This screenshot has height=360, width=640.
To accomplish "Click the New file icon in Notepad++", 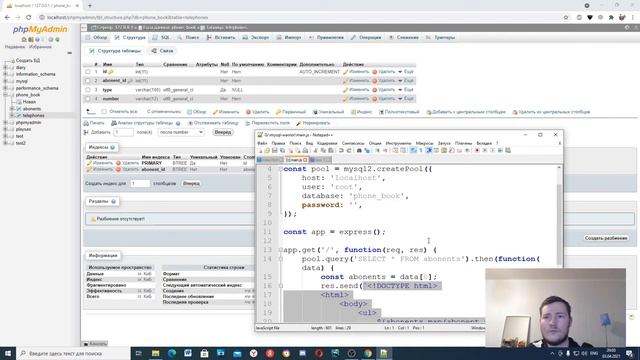I will tap(260, 151).
